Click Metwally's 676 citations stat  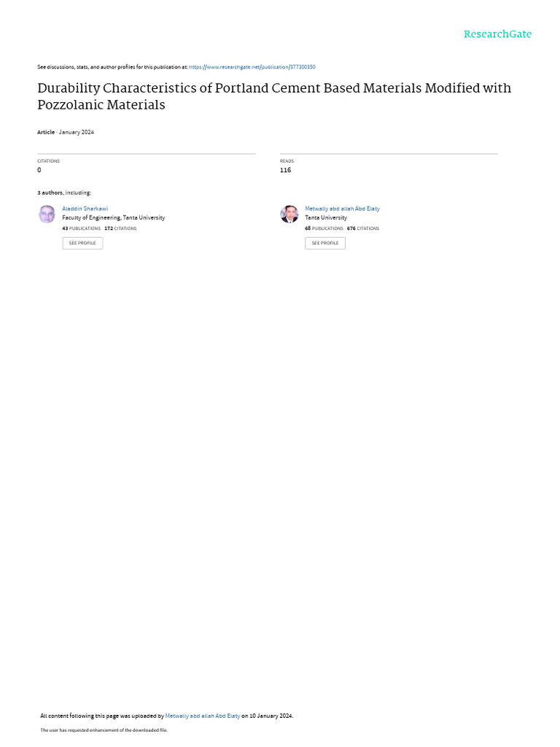pyautogui.click(x=363, y=228)
